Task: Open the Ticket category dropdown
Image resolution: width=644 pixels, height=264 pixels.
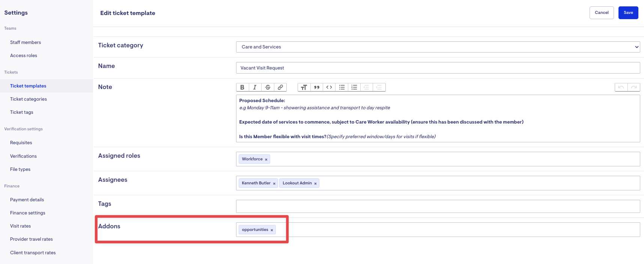Action: (438, 47)
